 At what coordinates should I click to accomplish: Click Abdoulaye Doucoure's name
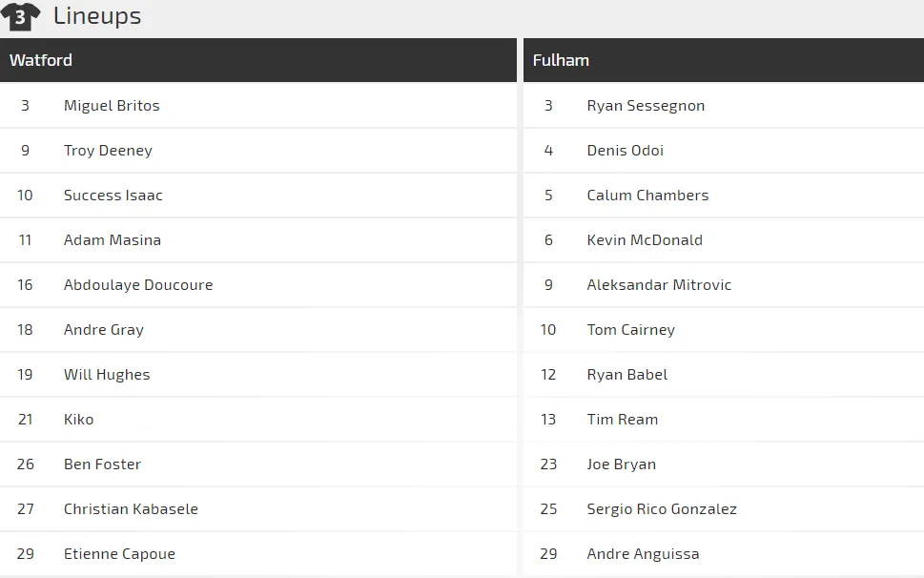(138, 285)
